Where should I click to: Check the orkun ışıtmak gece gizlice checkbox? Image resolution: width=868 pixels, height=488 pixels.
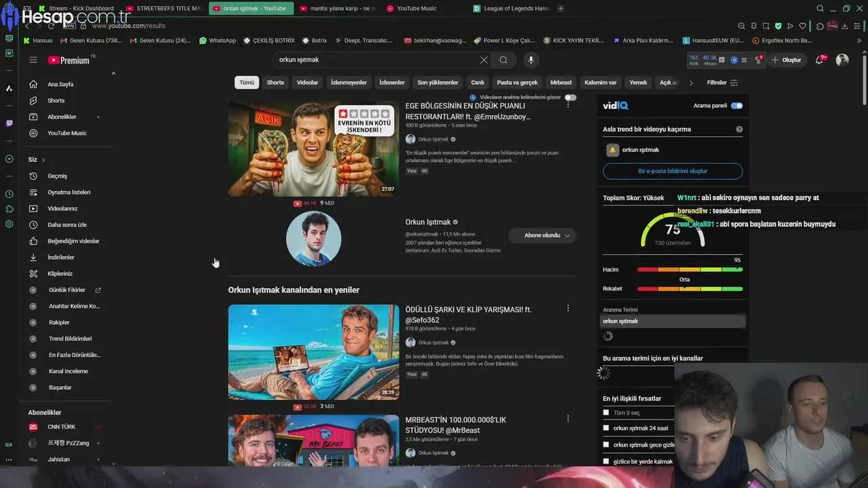click(x=606, y=445)
